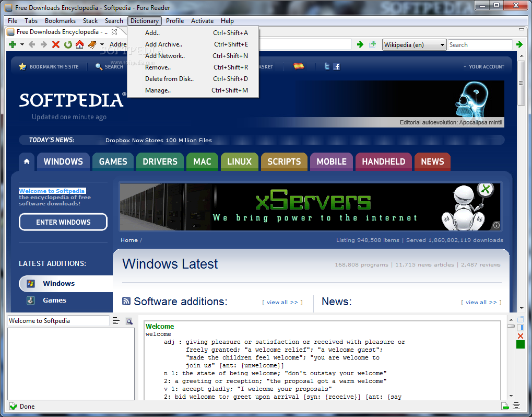The height and width of the screenshot is (417, 532).
Task: Open the Profile menu
Action: pyautogui.click(x=175, y=21)
